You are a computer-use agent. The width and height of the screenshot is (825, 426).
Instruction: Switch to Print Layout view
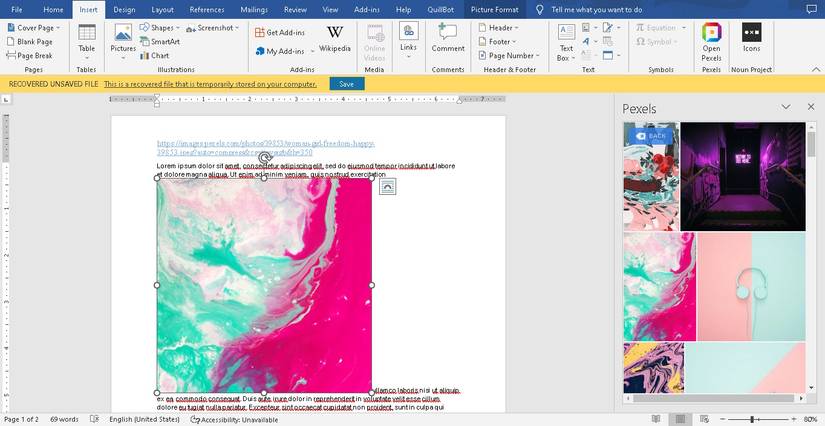tap(680, 419)
